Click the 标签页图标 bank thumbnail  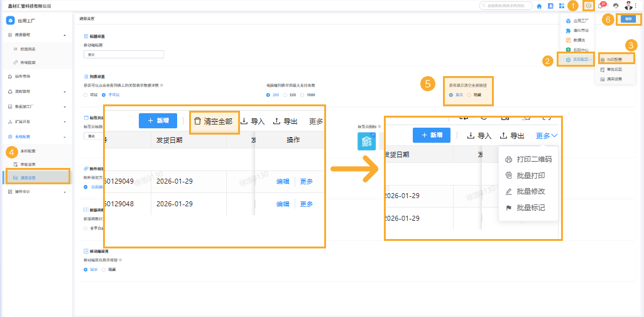366,141
